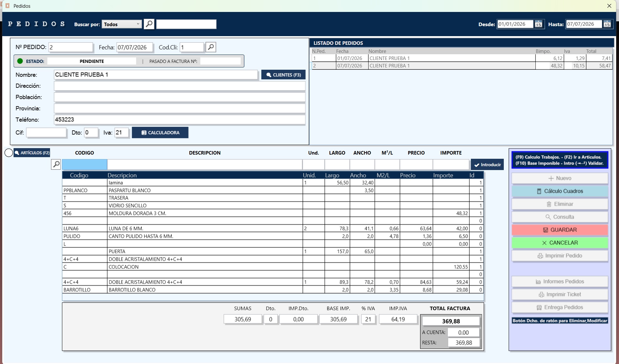Click the Dirección text field
The height and width of the screenshot is (364, 619).
click(179, 86)
